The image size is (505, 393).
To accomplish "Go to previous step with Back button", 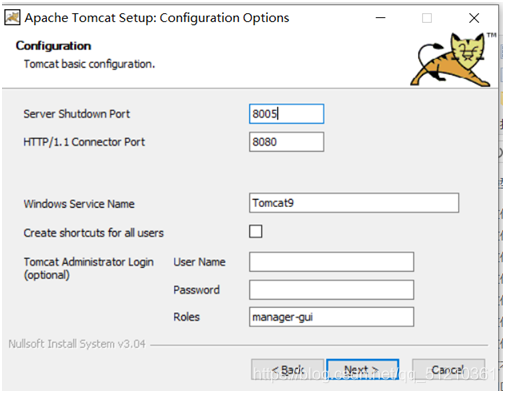I will pyautogui.click(x=287, y=370).
